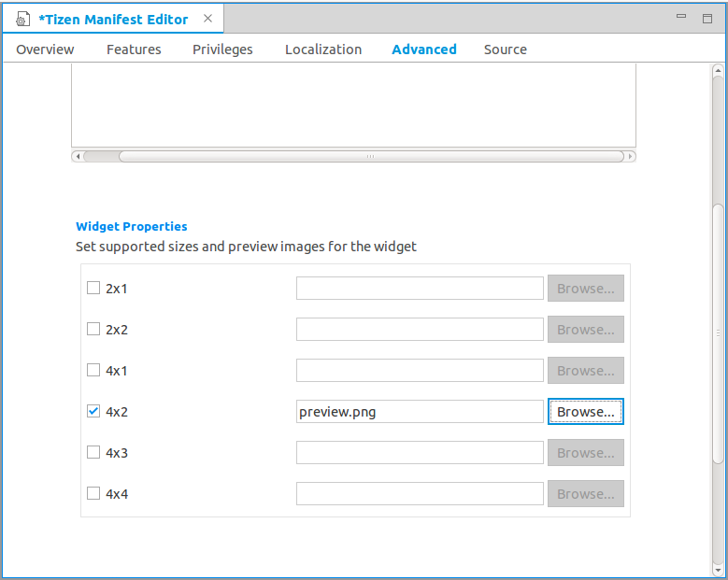The width and height of the screenshot is (728, 580).
Task: Switch to the Overview tab
Action: [45, 50]
